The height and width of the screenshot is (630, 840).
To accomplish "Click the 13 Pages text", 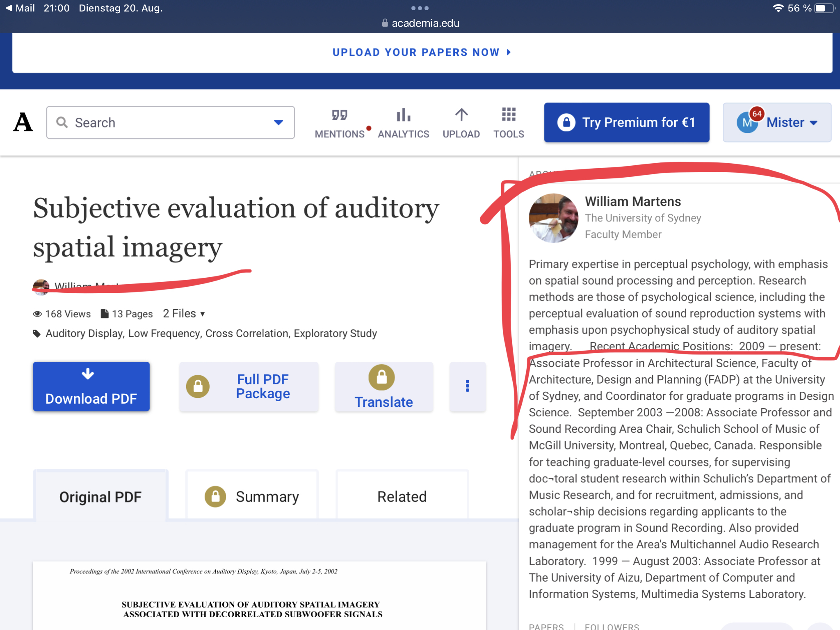I will (132, 314).
